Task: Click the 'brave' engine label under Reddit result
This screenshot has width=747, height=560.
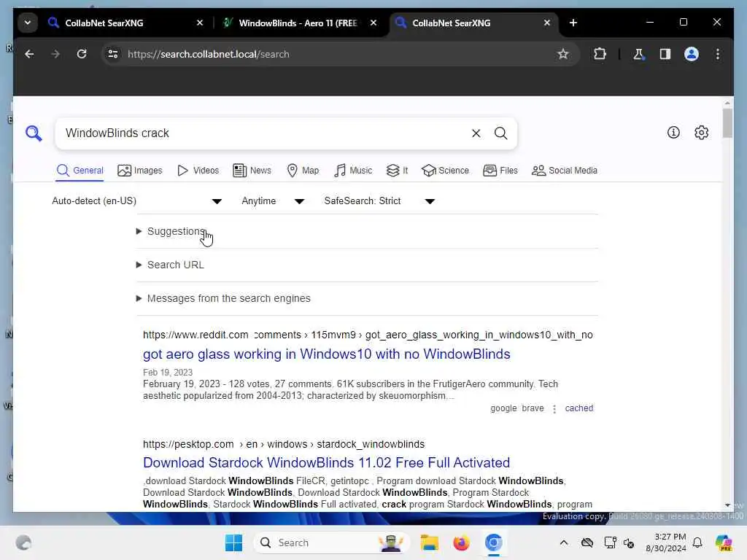Action: [533, 408]
